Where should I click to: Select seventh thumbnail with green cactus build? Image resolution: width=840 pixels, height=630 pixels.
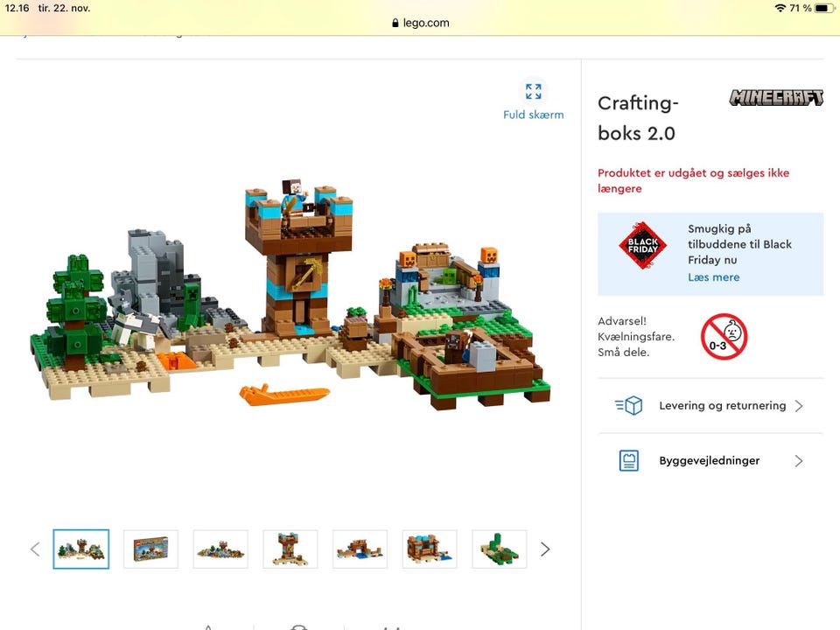point(500,549)
